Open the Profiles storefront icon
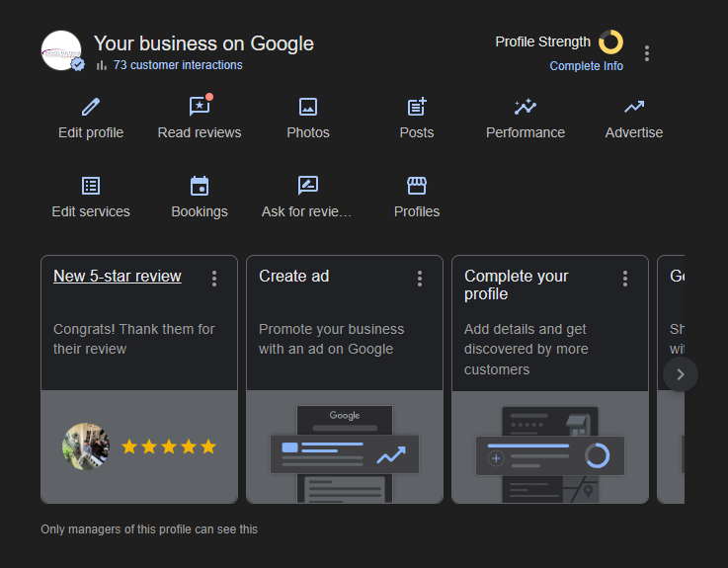This screenshot has width=728, height=568. pyautogui.click(x=417, y=186)
